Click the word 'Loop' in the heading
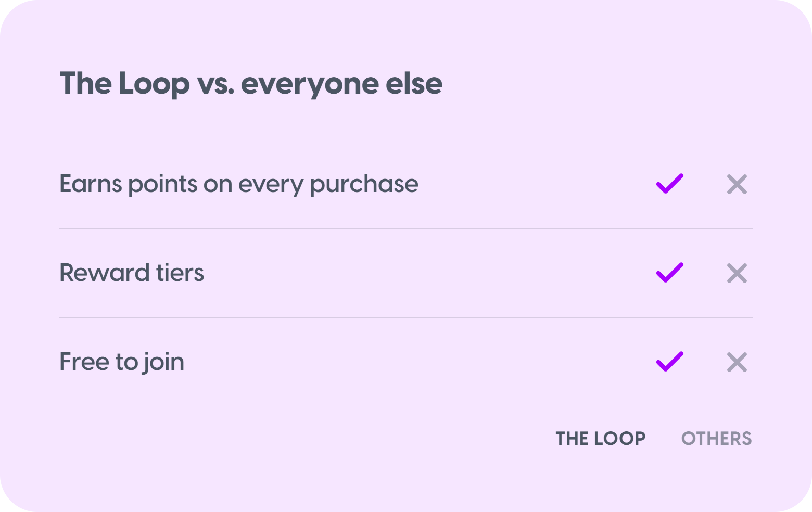 [x=154, y=85]
